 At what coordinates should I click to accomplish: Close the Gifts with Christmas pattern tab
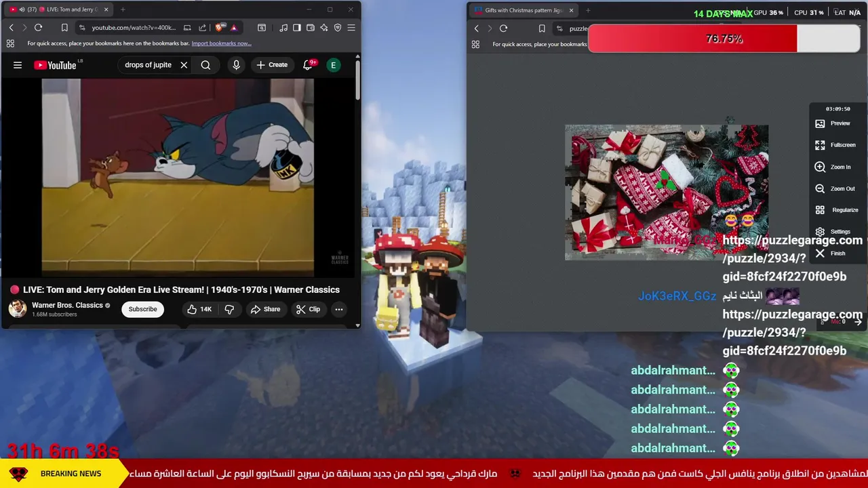[x=571, y=10]
